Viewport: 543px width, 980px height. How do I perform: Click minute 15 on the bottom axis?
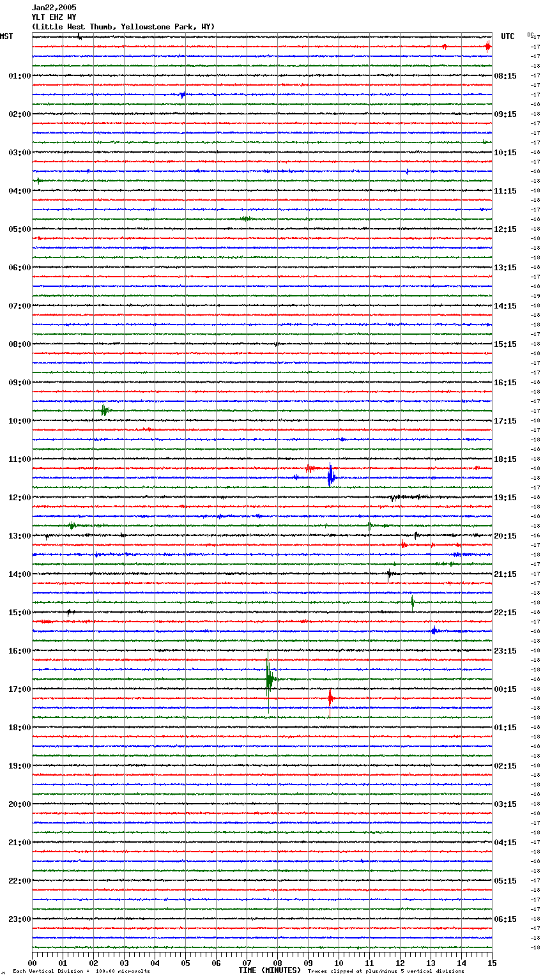(492, 963)
